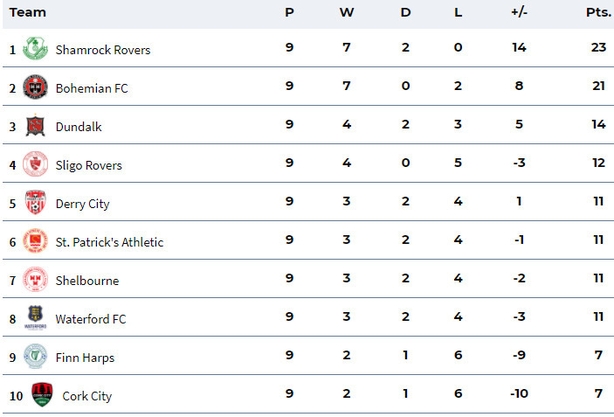Click the Finn Harps club crest
This screenshot has width=614, height=417.
coord(35,356)
